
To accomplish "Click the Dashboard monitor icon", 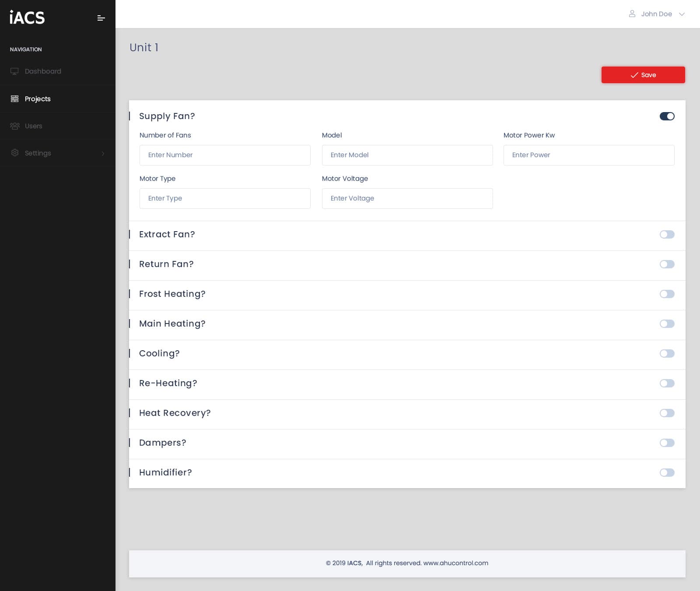I will point(14,71).
